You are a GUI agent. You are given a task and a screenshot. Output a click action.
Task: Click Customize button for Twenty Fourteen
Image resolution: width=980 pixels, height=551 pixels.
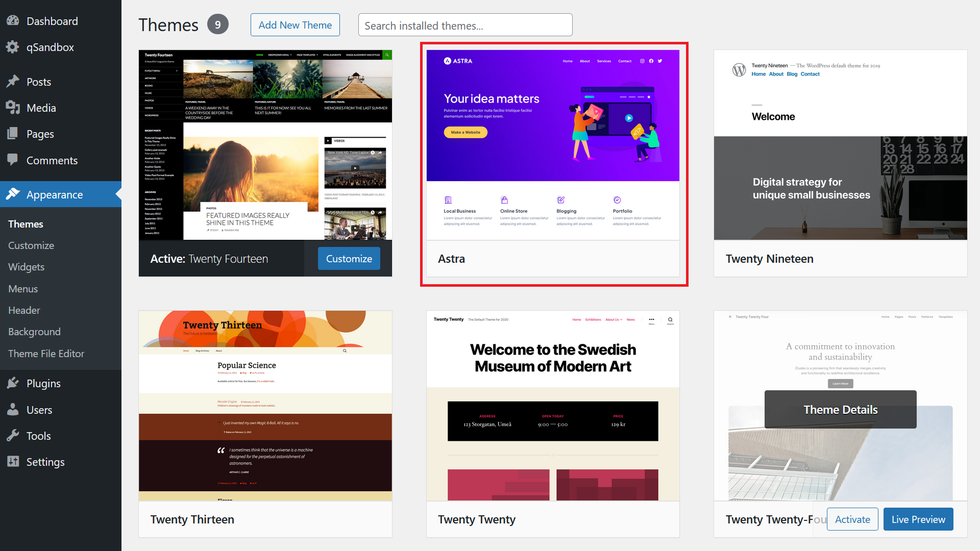point(349,259)
